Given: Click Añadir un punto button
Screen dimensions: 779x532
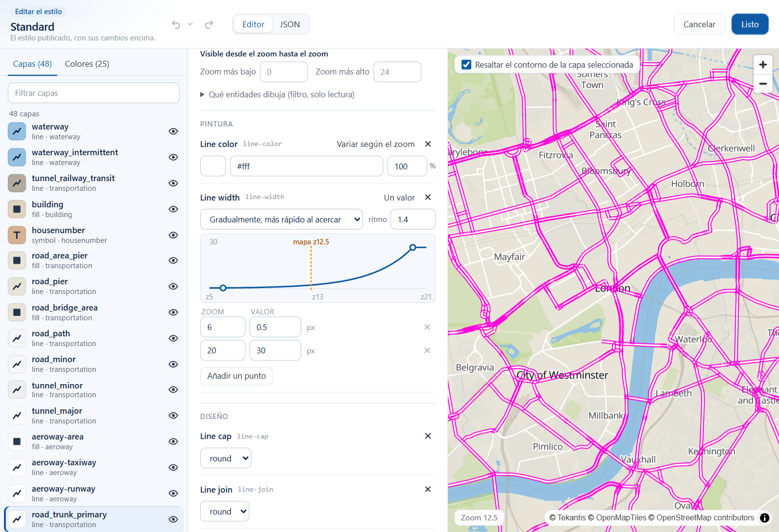Looking at the screenshot, I should click(x=237, y=376).
